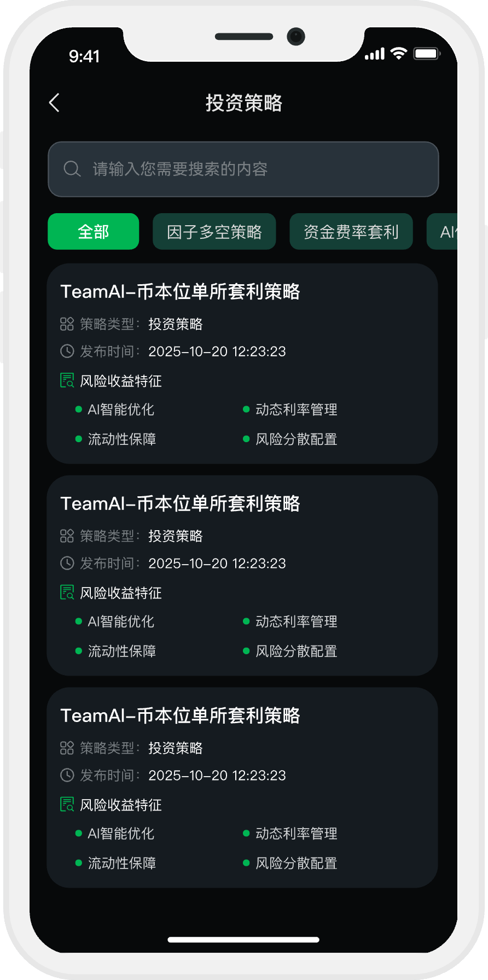Click the strategy type grid icon in second card
Screen dimensions: 488x980
(x=67, y=536)
